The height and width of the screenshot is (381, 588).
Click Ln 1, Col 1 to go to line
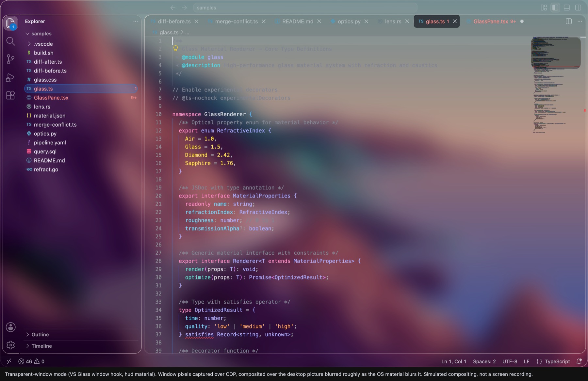[x=454, y=361]
